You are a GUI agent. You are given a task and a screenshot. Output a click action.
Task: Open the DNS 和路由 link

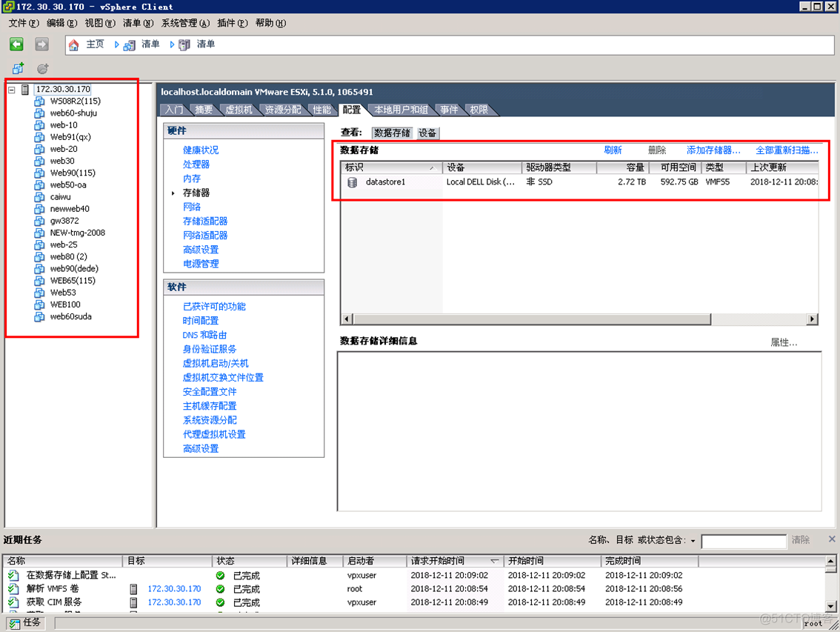[x=204, y=335]
